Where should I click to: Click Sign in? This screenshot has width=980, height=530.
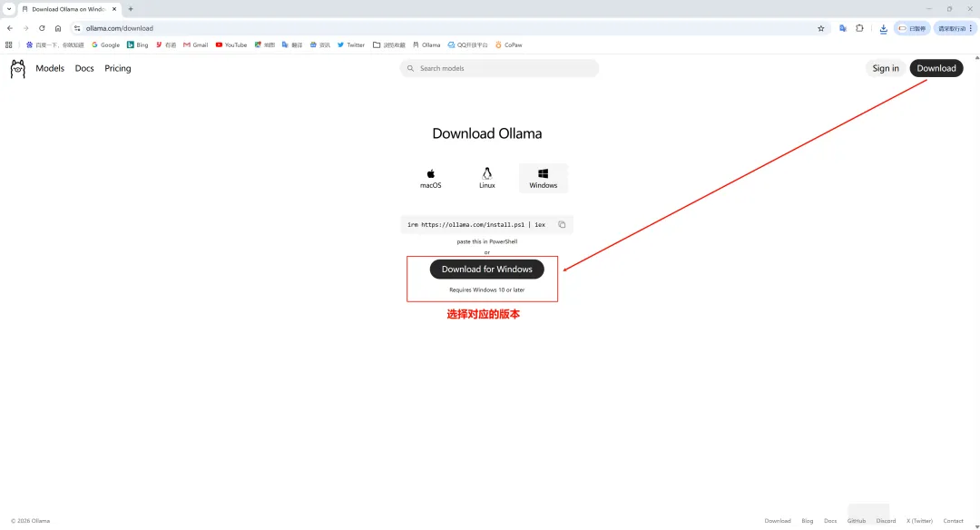[x=886, y=68]
